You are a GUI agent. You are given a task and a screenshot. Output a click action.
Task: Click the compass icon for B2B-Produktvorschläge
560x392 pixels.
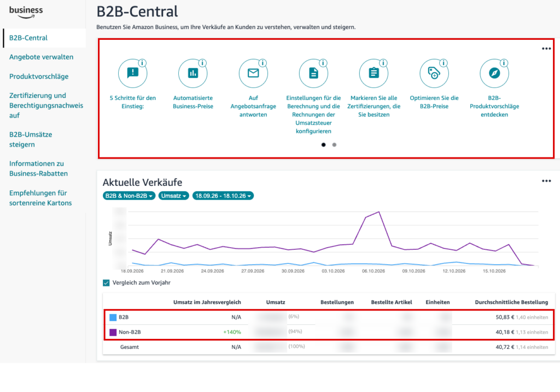pos(494,74)
